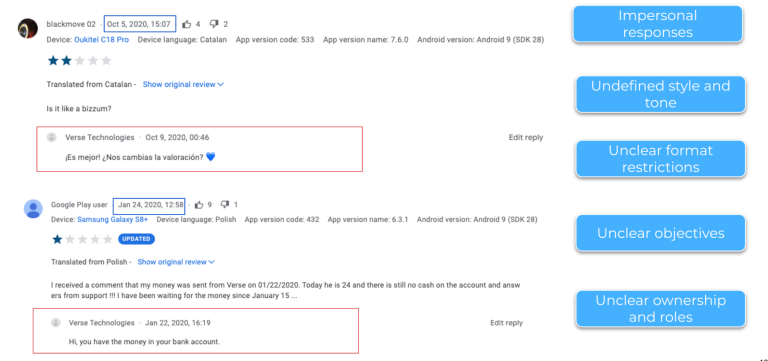Expand original Catalan review
The width and height of the screenshot is (768, 361).
(183, 84)
